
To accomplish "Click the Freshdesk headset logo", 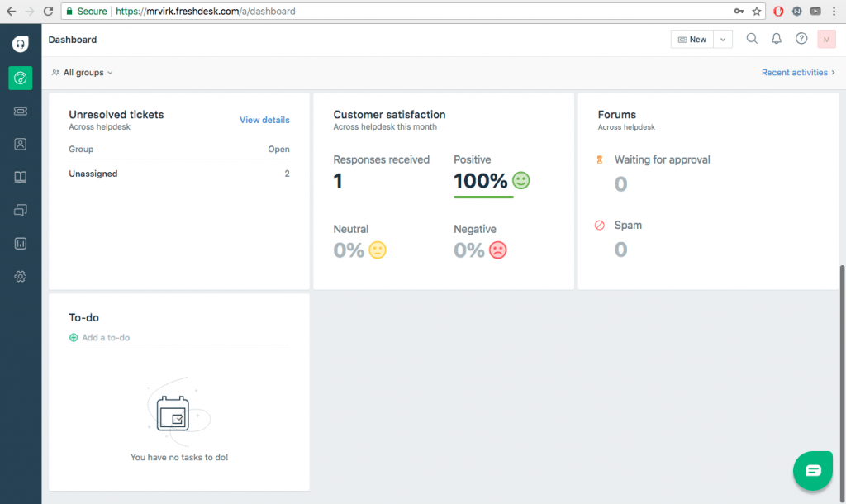I will (21, 44).
